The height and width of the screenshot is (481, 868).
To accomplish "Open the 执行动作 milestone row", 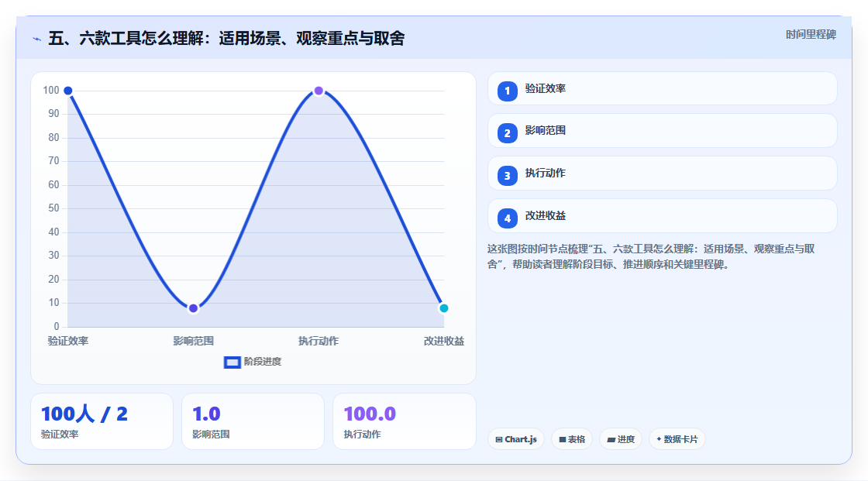I will tap(662, 174).
